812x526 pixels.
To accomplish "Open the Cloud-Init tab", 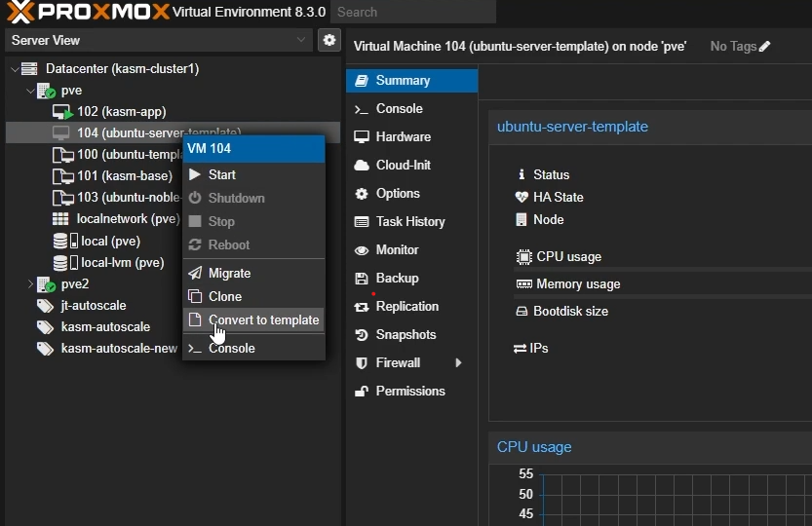I will (x=403, y=165).
